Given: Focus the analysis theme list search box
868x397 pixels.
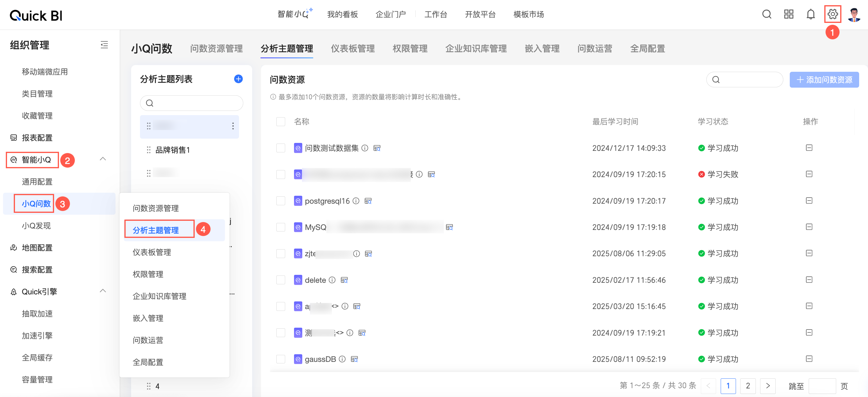Looking at the screenshot, I should 191,103.
